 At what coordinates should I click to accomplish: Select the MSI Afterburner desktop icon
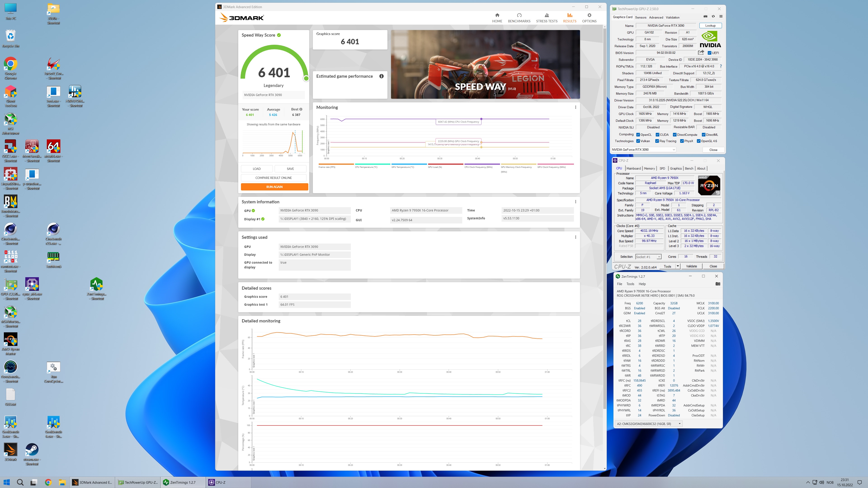click(x=10, y=124)
